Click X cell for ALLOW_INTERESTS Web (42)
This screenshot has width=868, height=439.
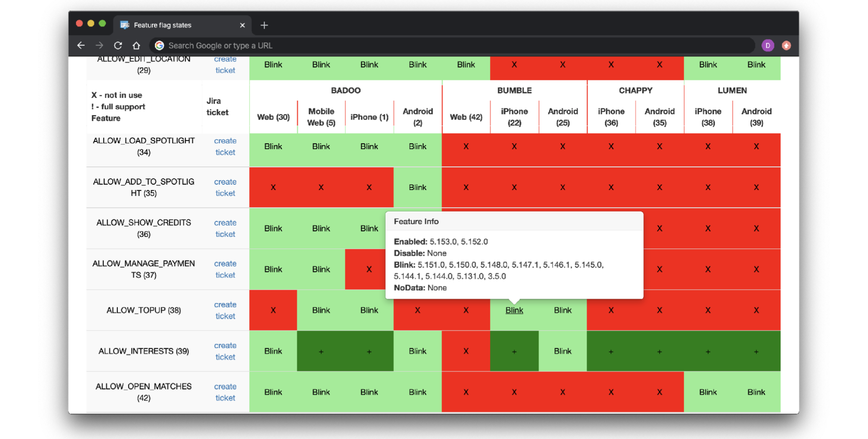pyautogui.click(x=466, y=351)
